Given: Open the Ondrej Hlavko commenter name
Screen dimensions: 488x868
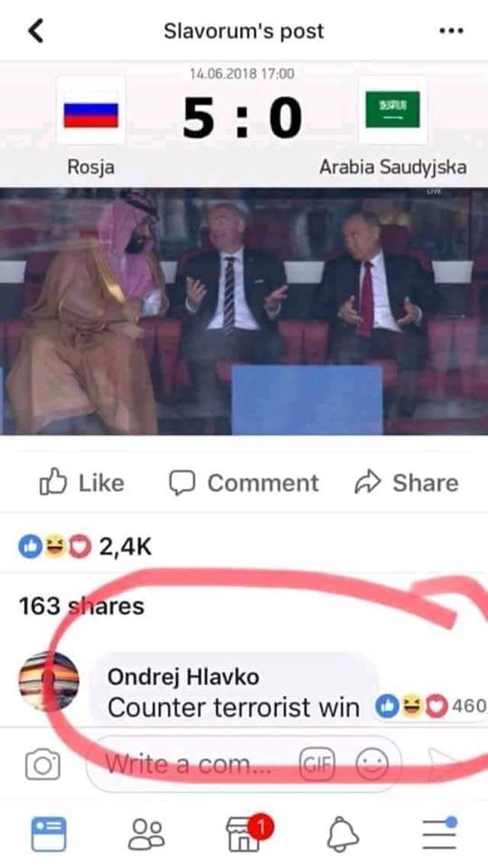Looking at the screenshot, I should 183,676.
